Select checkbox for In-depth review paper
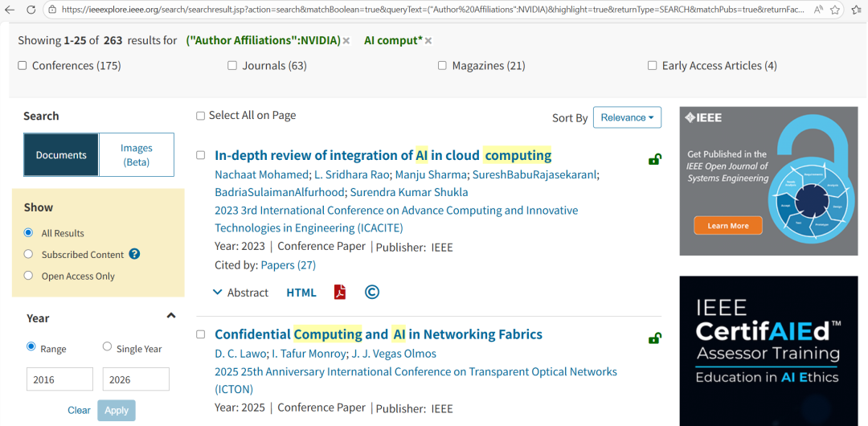 [200, 155]
